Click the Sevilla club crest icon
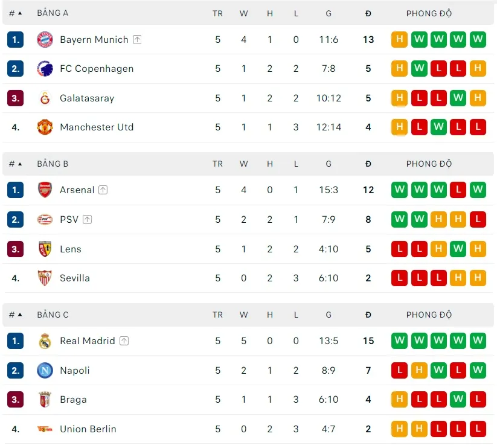The width and height of the screenshot is (497, 448). [45, 278]
